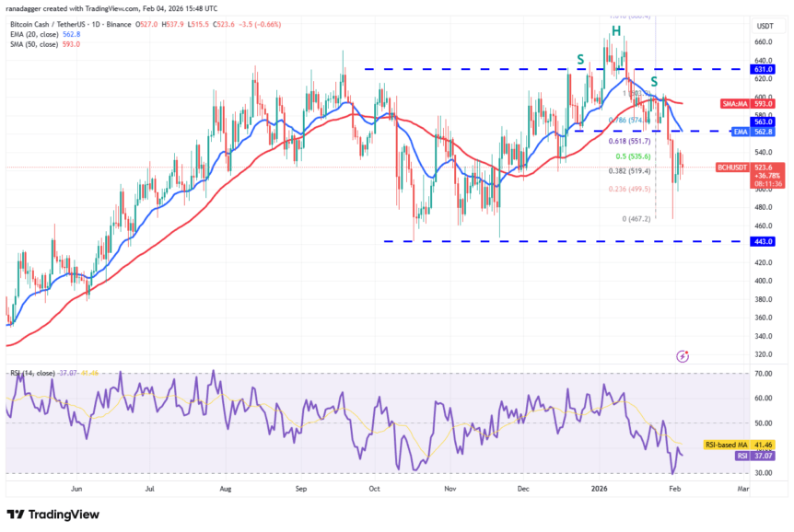Select the green H head annotation
This screenshot has width=794, height=532.
[614, 32]
